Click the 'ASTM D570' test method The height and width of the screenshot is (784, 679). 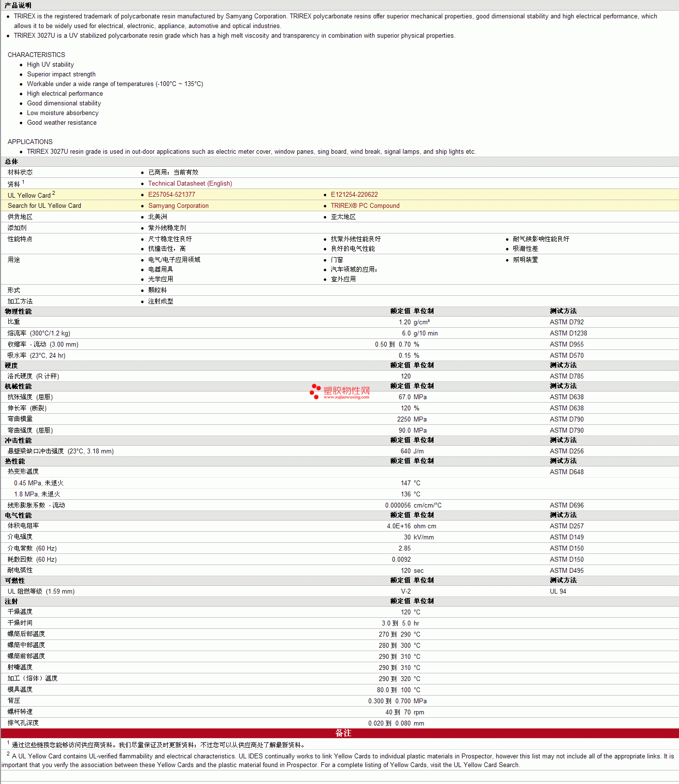point(567,356)
